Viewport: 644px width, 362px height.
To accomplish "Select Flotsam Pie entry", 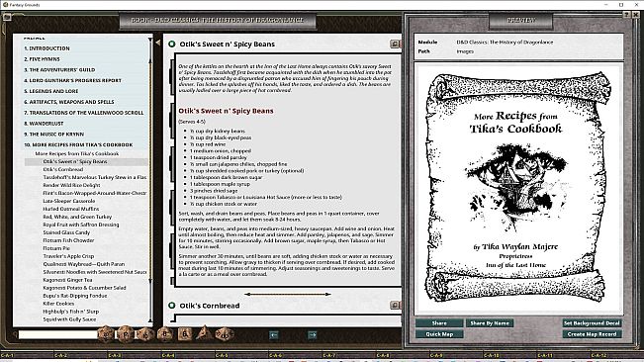I will [56, 248].
